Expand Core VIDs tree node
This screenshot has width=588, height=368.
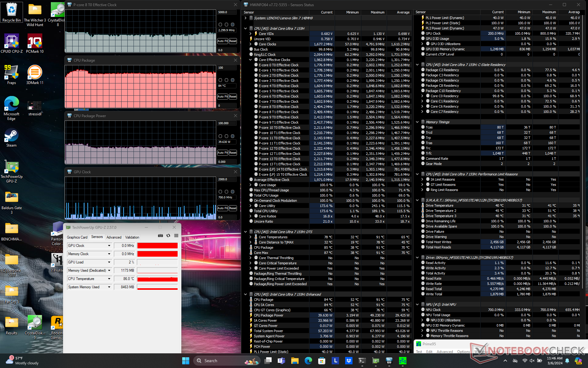[250, 34]
